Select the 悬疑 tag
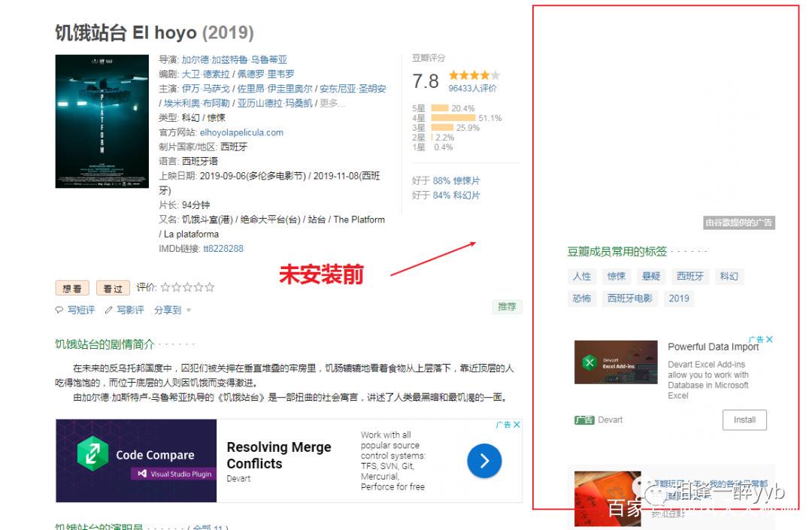Image resolution: width=812 pixels, height=530 pixels. (651, 277)
